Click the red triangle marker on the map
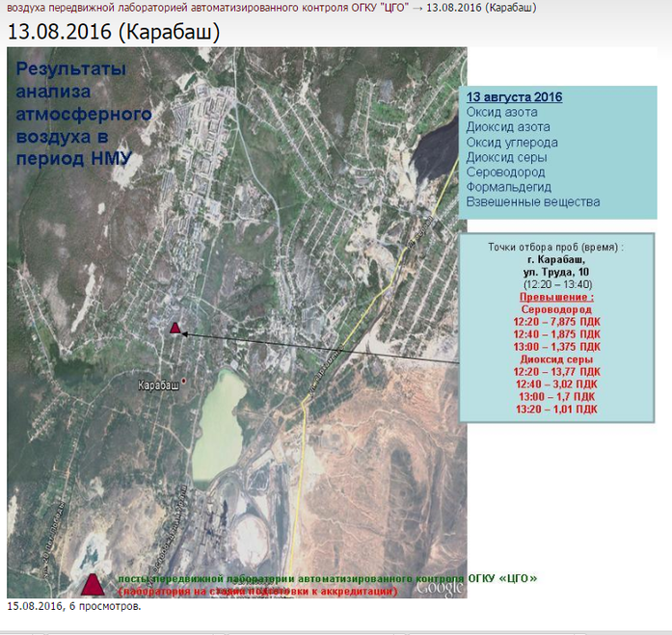This screenshot has height=635, width=672. point(175,329)
